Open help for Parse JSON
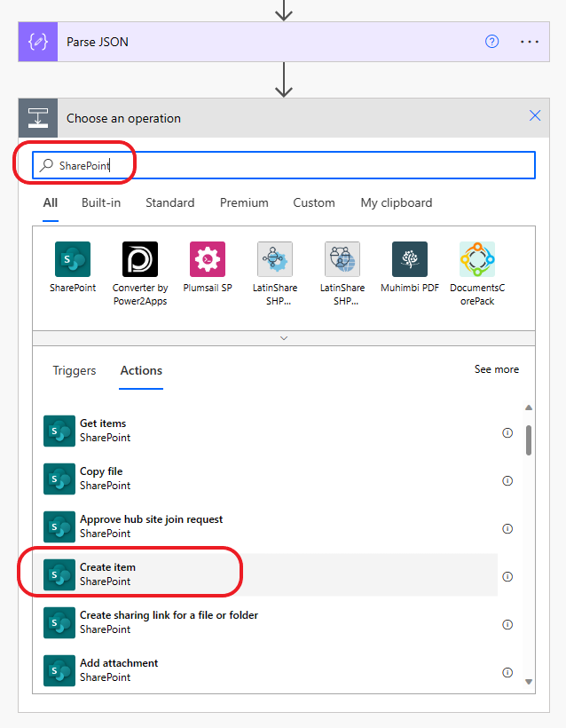 pos(491,42)
